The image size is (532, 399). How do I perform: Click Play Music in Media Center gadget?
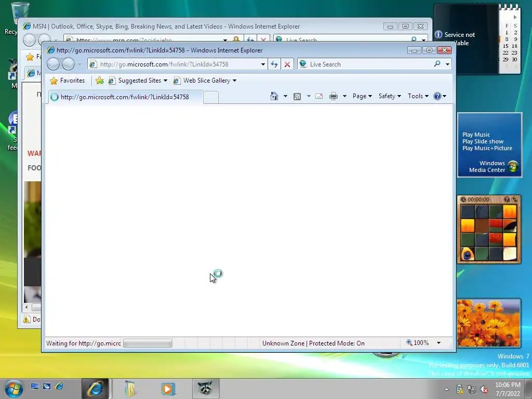(476, 135)
